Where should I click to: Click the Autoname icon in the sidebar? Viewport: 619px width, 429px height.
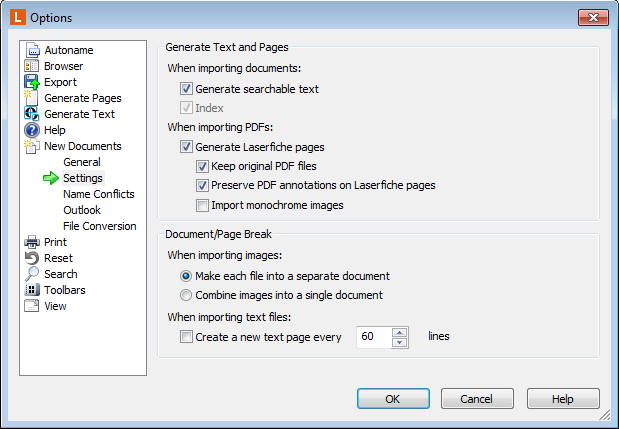[x=32, y=50]
